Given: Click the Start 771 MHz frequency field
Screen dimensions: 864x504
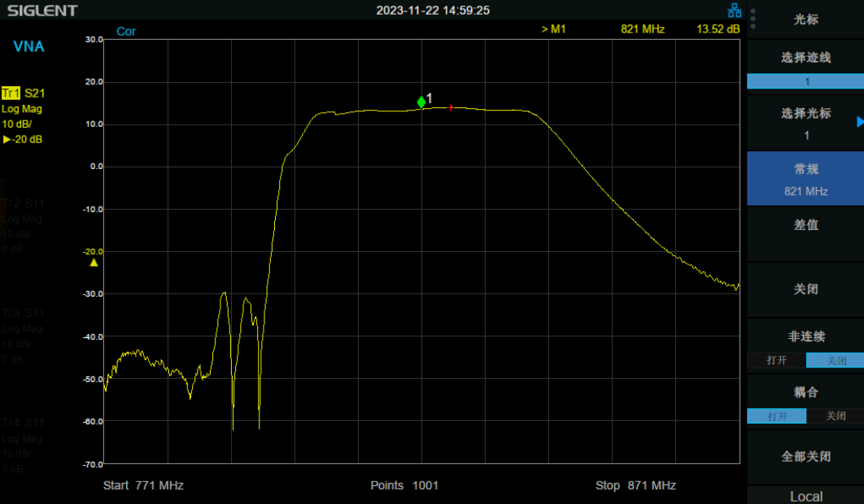Looking at the screenshot, I should [x=143, y=485].
